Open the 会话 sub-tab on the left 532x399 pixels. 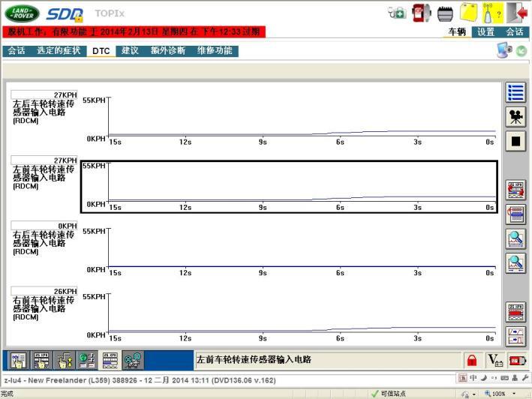pos(17,51)
